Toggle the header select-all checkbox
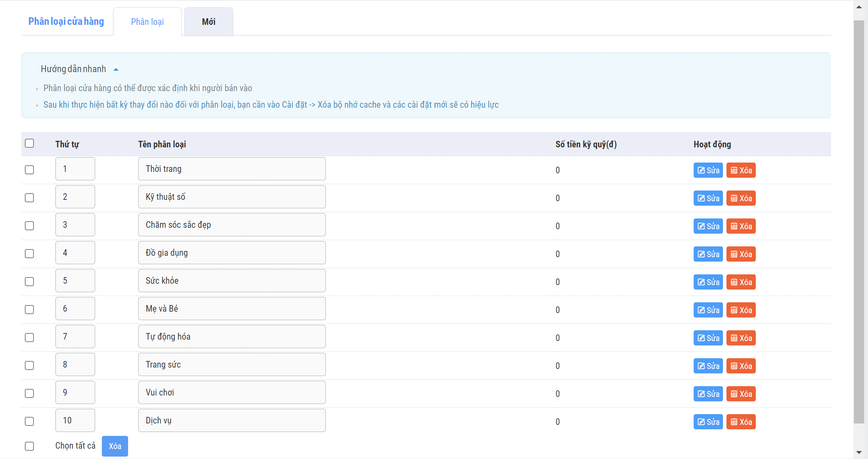 [x=29, y=143]
